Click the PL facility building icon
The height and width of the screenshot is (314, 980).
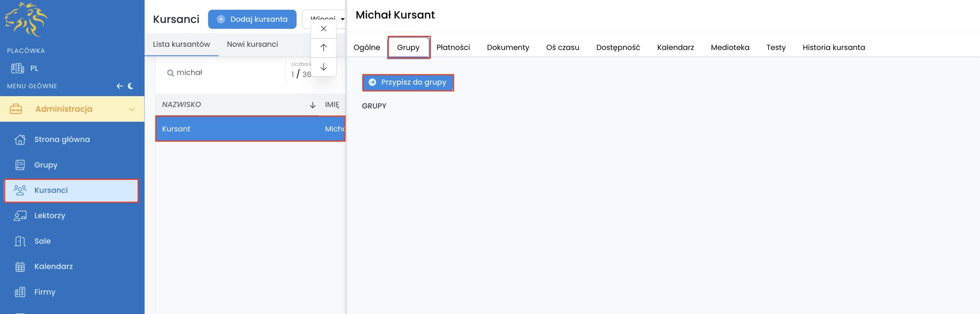[17, 68]
